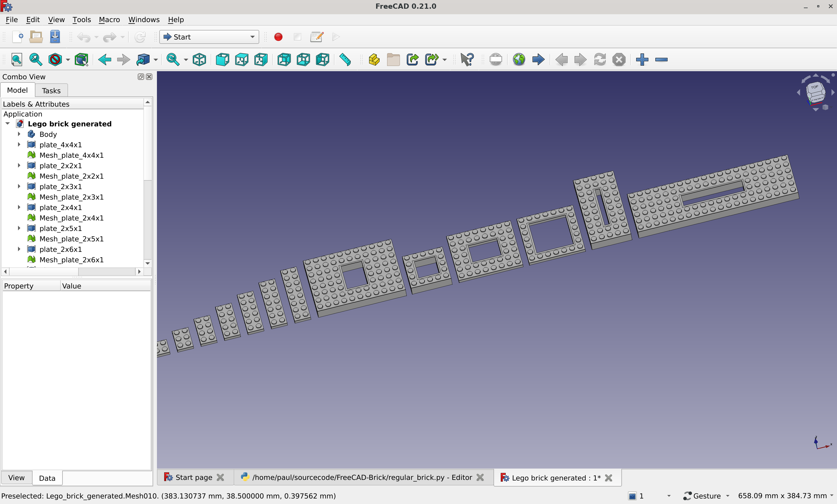Open navigation style Gesture dropdown

click(707, 496)
